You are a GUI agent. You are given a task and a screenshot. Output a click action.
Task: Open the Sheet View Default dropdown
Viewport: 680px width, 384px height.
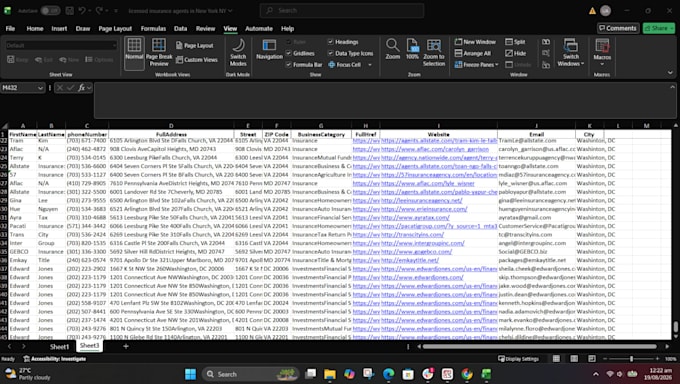pyautogui.click(x=114, y=45)
